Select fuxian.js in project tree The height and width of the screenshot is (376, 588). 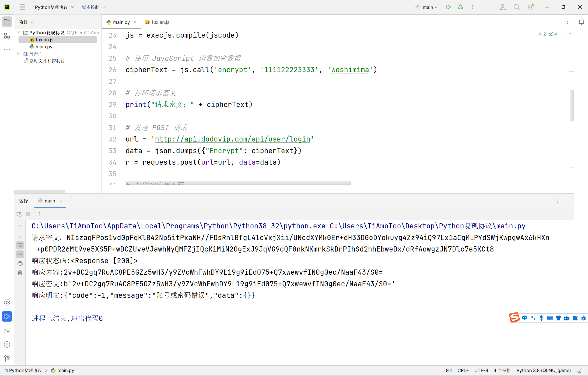58,40
